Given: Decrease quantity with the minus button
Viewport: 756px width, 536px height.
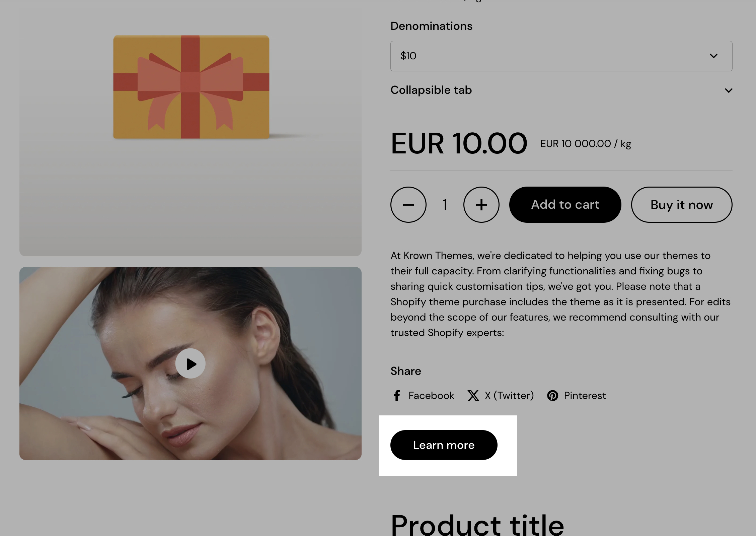Looking at the screenshot, I should click(408, 205).
